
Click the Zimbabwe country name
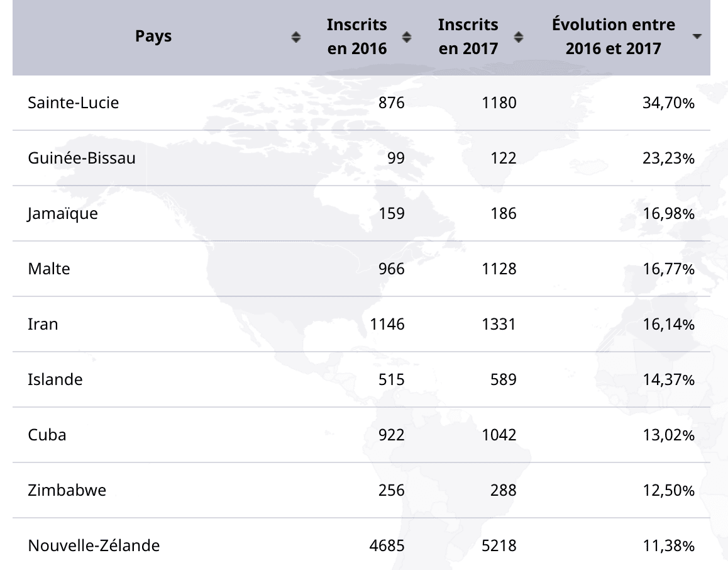[67, 490]
